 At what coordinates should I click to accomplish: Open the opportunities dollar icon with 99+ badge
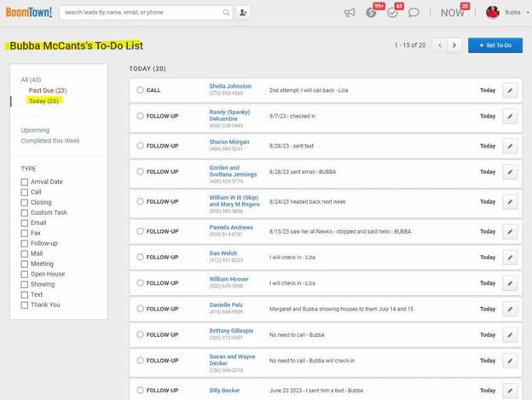coord(371,13)
